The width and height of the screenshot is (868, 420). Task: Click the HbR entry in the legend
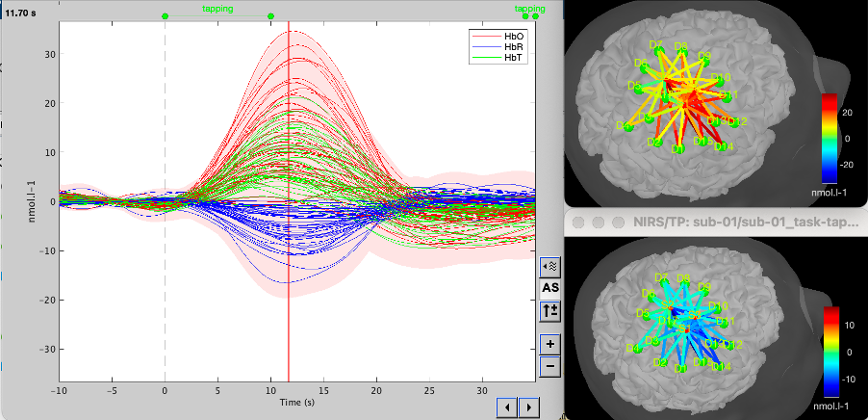[498, 45]
